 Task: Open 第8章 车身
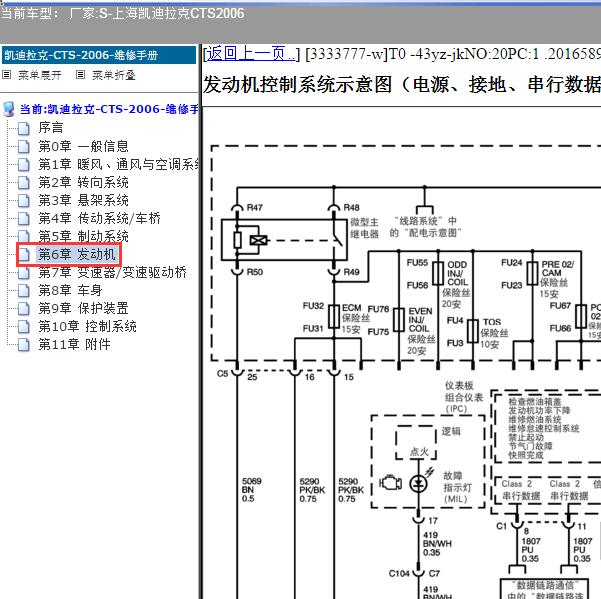[70, 290]
